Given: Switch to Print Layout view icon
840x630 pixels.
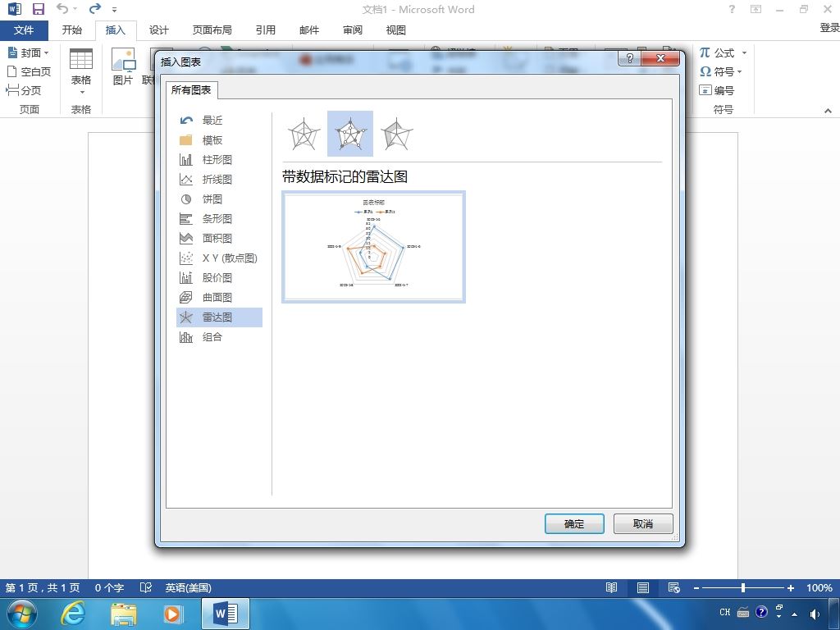Looking at the screenshot, I should 643,587.
